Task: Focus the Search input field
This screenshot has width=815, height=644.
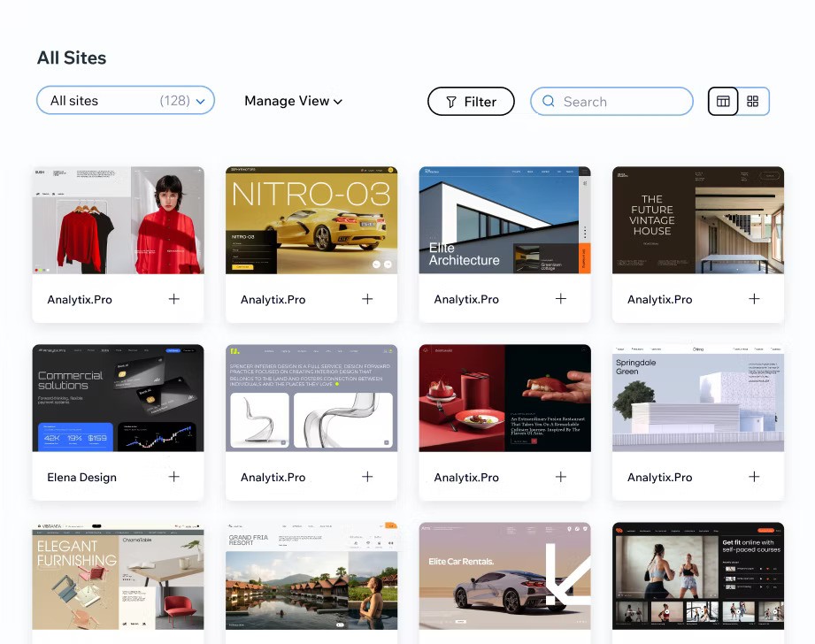Action: click(x=619, y=102)
